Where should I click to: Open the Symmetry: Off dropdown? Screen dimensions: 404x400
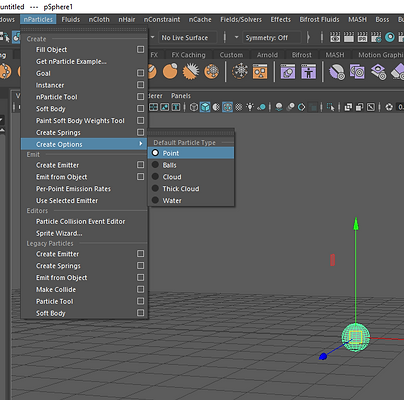pyautogui.click(x=271, y=38)
